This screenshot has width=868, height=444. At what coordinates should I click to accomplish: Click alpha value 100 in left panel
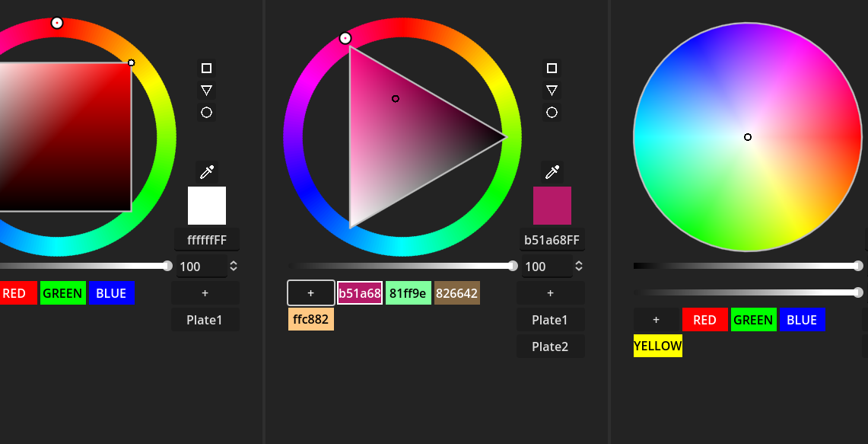pos(202,267)
